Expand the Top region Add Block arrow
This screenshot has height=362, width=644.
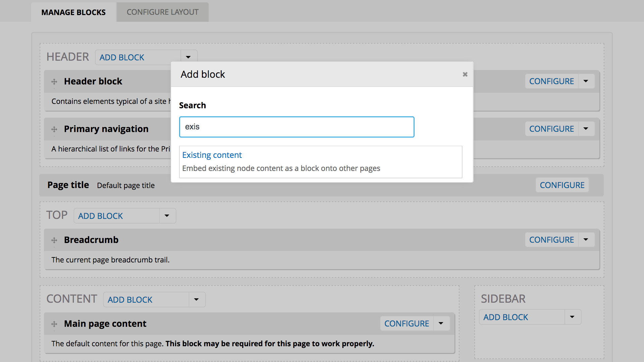pyautogui.click(x=167, y=216)
